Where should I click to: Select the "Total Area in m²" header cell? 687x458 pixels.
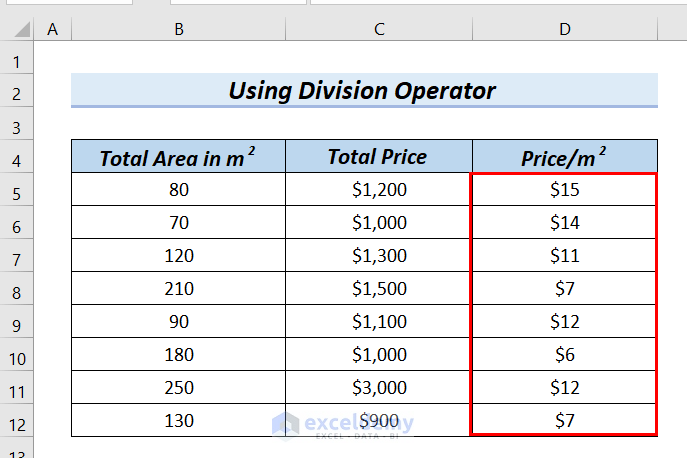click(x=178, y=157)
